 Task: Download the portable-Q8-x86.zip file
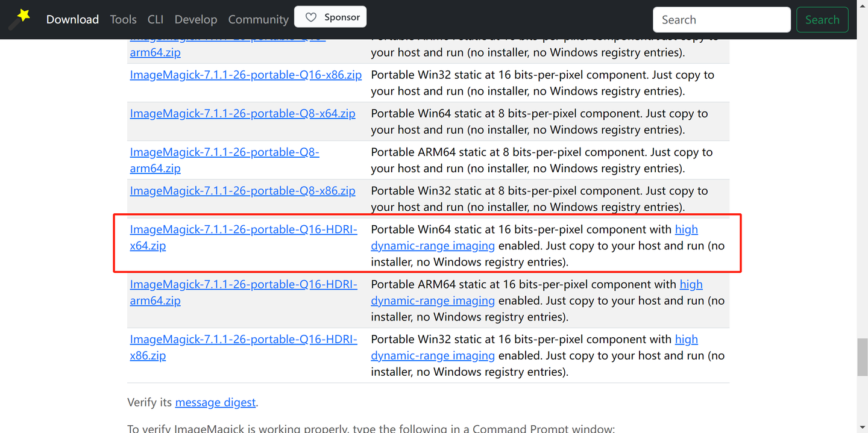click(242, 191)
